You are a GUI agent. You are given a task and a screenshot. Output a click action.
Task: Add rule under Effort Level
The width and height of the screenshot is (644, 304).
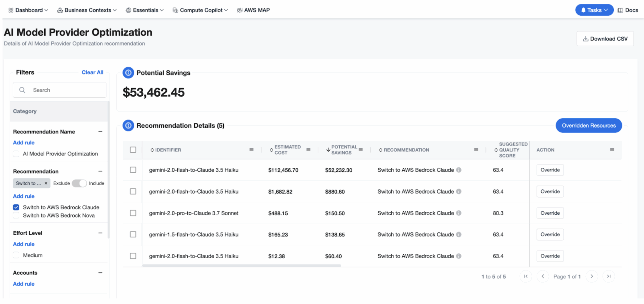point(24,244)
